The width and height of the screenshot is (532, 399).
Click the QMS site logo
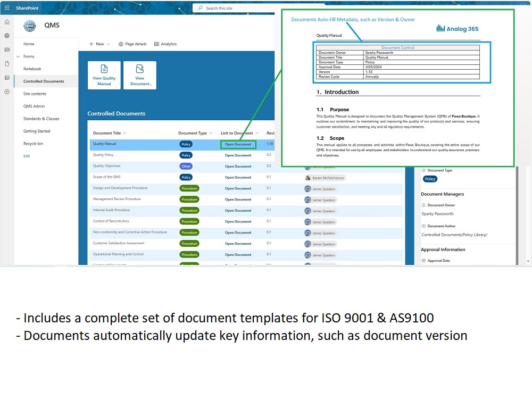click(x=30, y=25)
